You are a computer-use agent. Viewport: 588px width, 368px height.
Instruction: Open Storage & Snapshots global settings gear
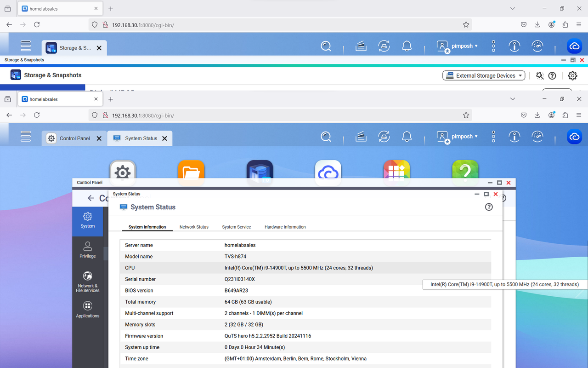coord(572,76)
